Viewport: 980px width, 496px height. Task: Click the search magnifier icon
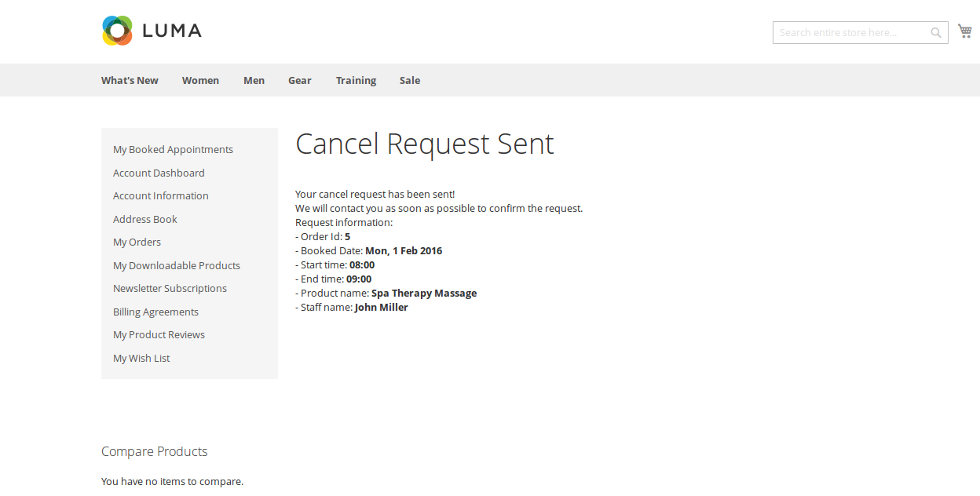pyautogui.click(x=936, y=33)
